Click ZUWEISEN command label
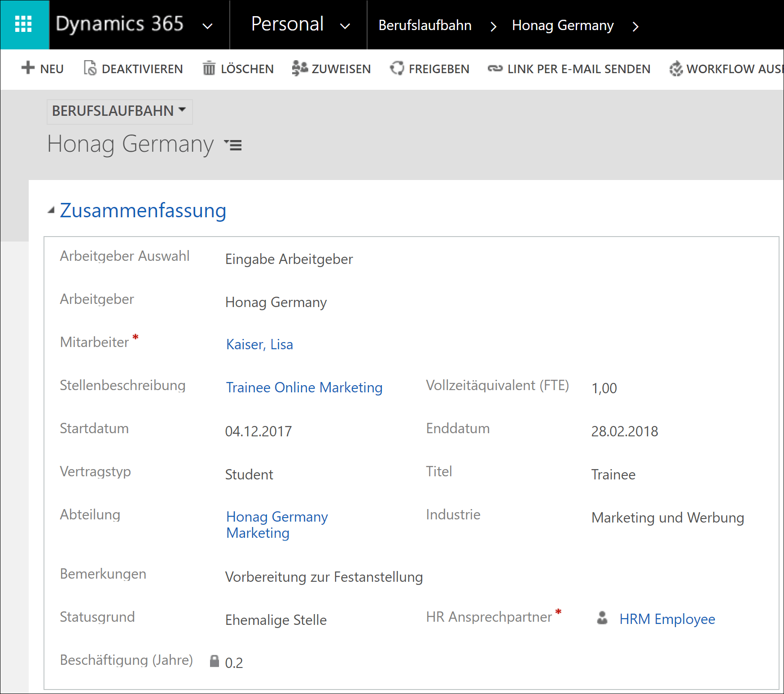Viewport: 784px width, 694px height. pyautogui.click(x=341, y=69)
